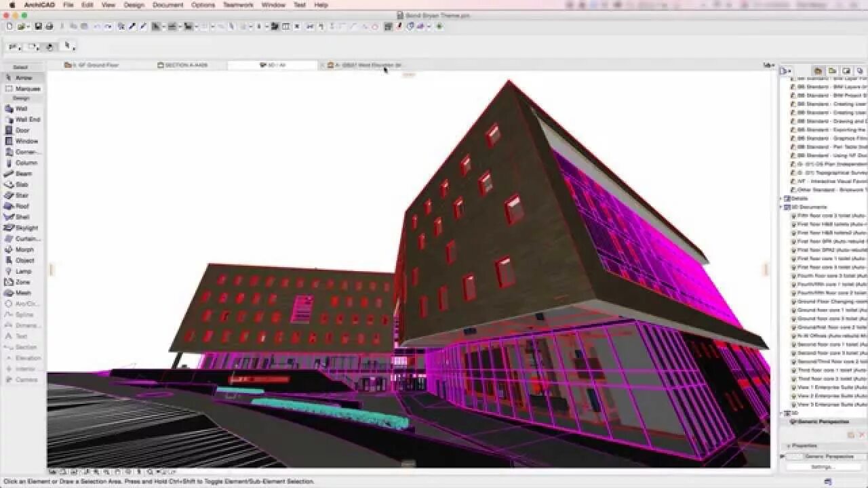Open the Document menu

click(167, 5)
